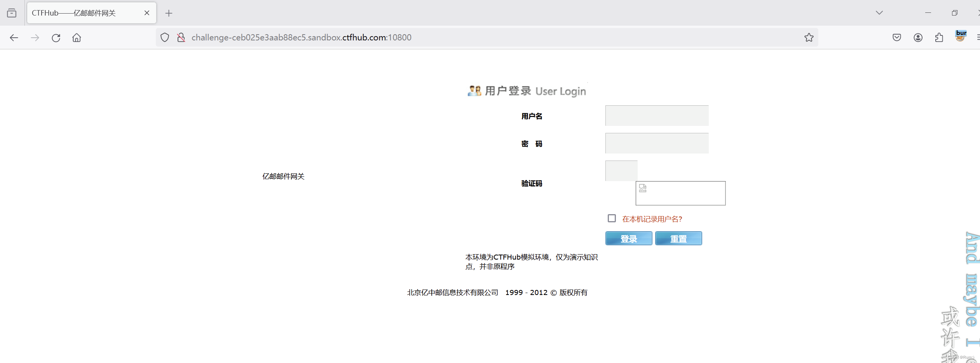Click the 登录 login button
Viewport: 980px width, 363px height.
pos(628,238)
